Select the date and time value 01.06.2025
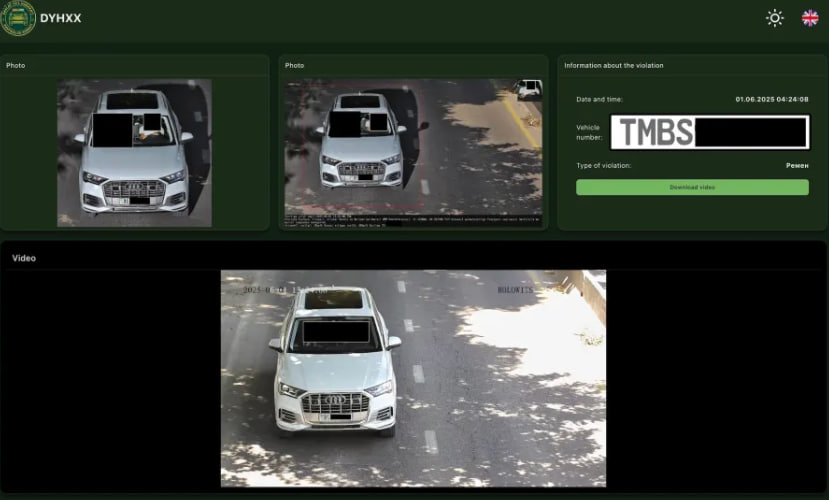Image resolution: width=829 pixels, height=500 pixels. (x=771, y=99)
